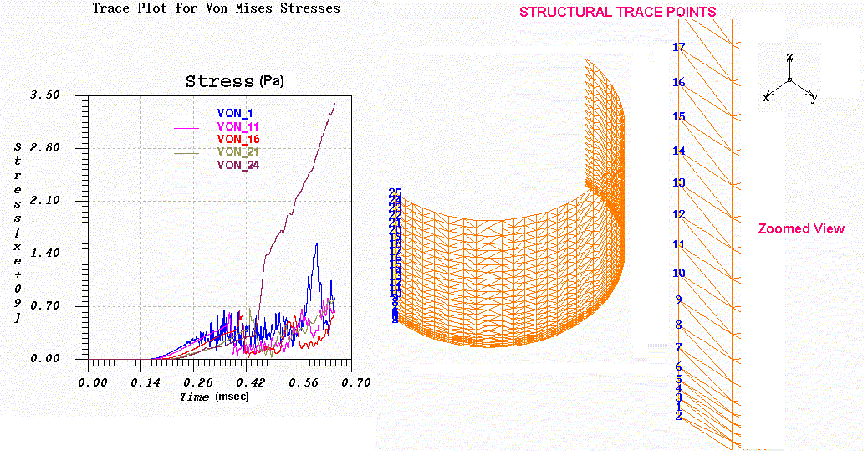Click the VON_16 legend label
This screenshot has width=868, height=456.
[238, 140]
